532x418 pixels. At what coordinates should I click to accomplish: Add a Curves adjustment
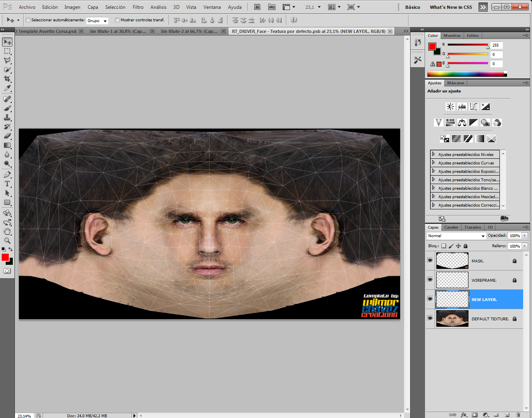point(474,107)
